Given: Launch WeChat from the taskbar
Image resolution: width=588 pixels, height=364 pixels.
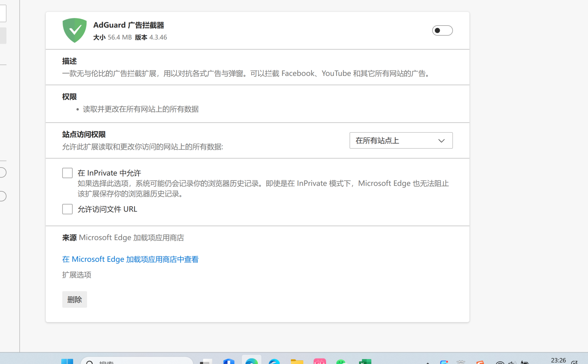Looking at the screenshot, I should [341, 362].
